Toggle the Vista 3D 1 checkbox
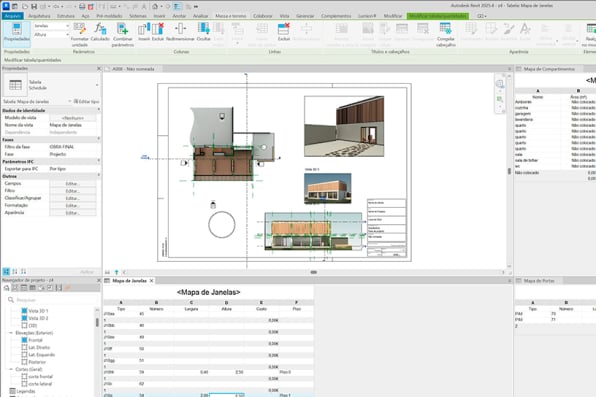This screenshot has width=596, height=397. pyautogui.click(x=24, y=311)
